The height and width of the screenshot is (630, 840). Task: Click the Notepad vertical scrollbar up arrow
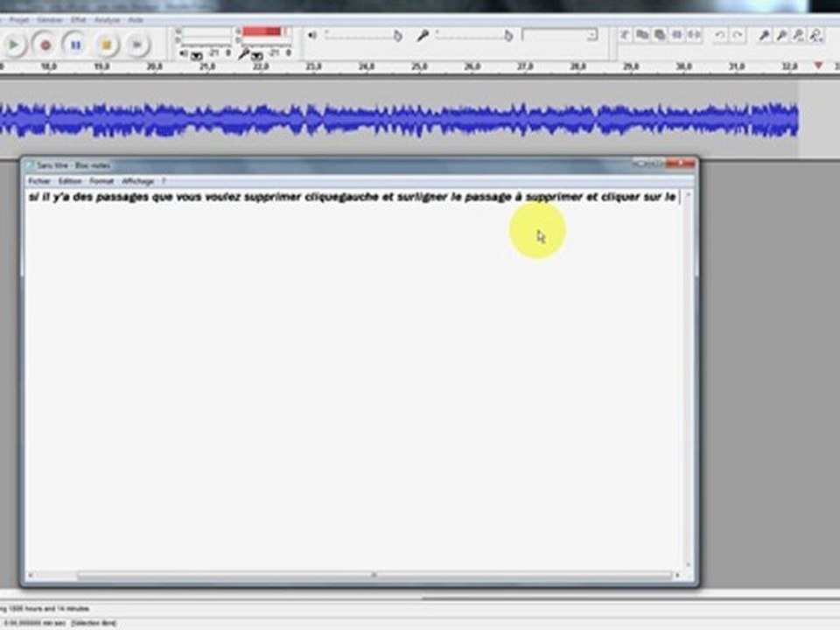689,195
